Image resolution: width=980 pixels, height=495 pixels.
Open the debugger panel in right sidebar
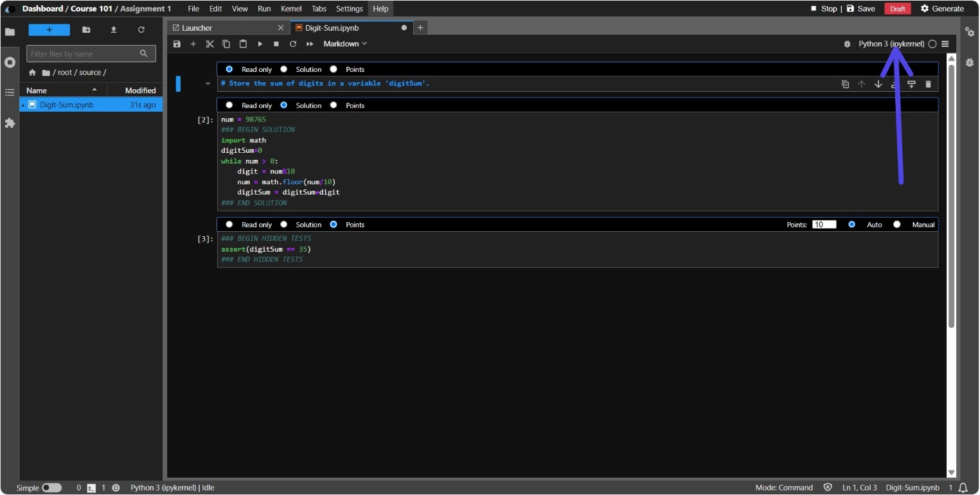coord(970,62)
